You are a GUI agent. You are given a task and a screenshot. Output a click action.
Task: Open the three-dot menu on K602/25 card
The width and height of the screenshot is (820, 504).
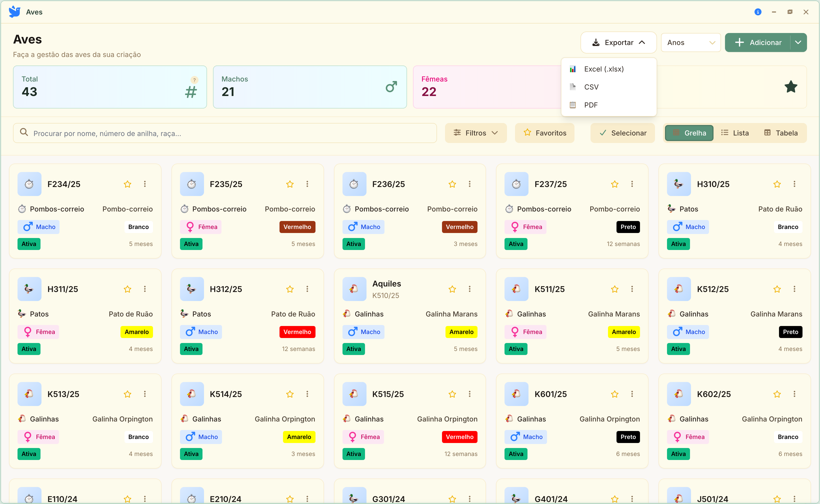pos(794,394)
